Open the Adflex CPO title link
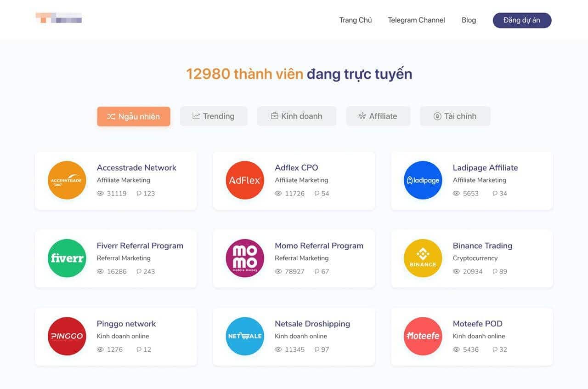The width and height of the screenshot is (588, 389). pyautogui.click(x=296, y=168)
